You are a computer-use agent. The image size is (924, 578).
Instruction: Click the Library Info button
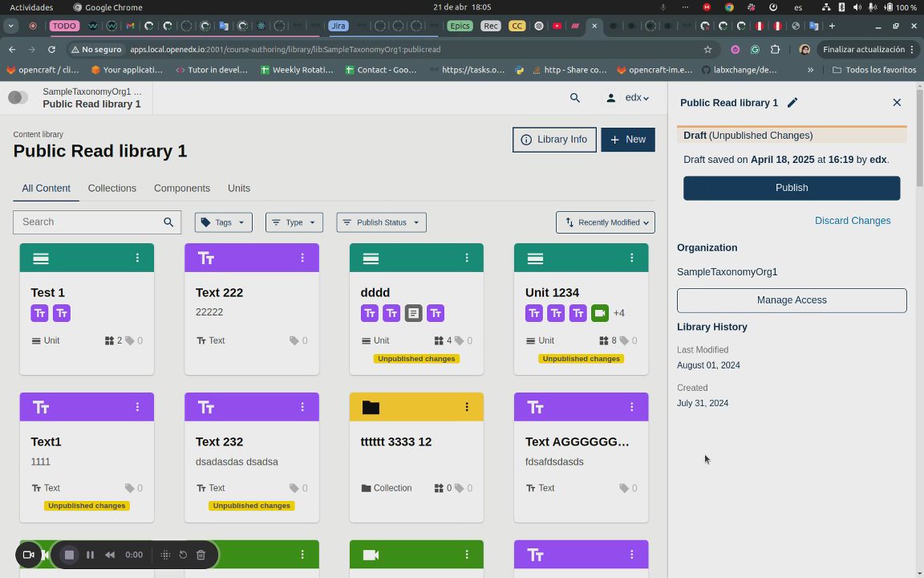coord(554,140)
